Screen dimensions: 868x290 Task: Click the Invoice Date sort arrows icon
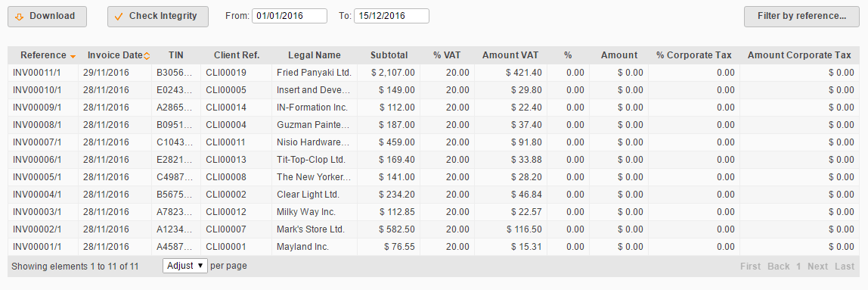point(147,55)
